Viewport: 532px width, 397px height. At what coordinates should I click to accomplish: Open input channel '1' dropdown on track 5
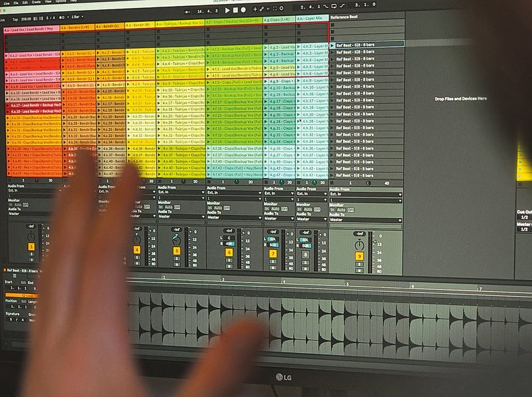(181, 198)
